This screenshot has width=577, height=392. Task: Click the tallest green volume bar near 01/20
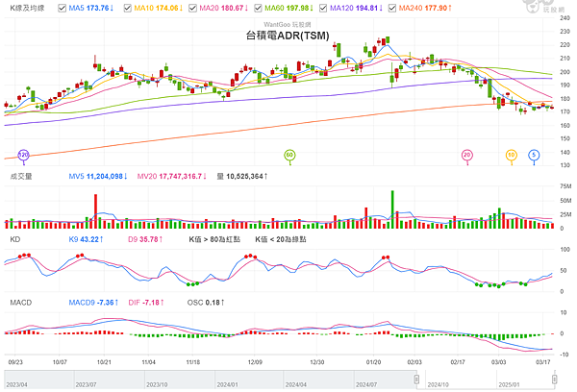point(392,209)
